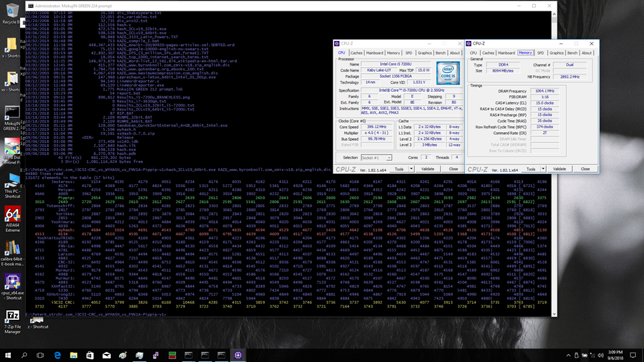Open the This PC desktop shortcut
644x362 pixels.
[x=12, y=186]
